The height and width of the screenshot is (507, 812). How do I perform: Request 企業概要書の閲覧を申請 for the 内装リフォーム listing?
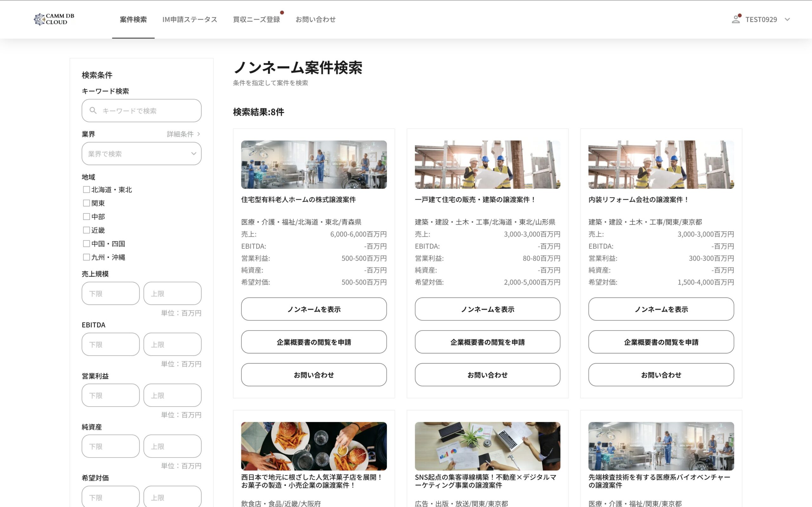(x=661, y=342)
